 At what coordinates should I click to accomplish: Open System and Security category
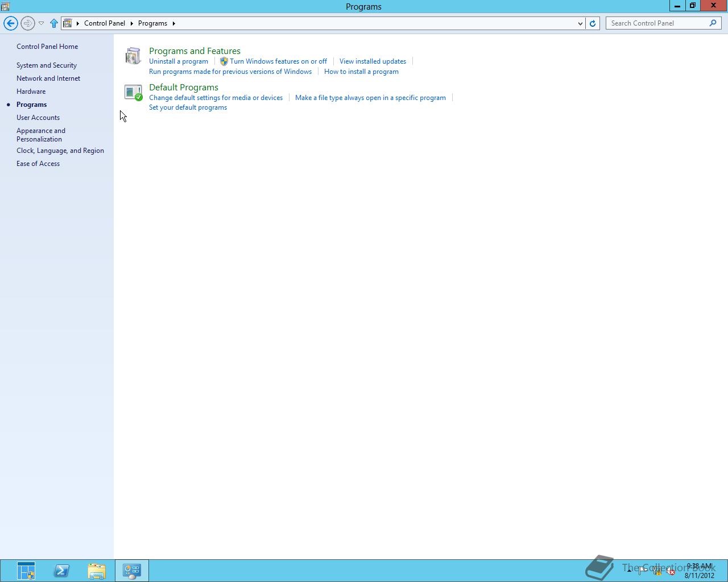pyautogui.click(x=47, y=65)
